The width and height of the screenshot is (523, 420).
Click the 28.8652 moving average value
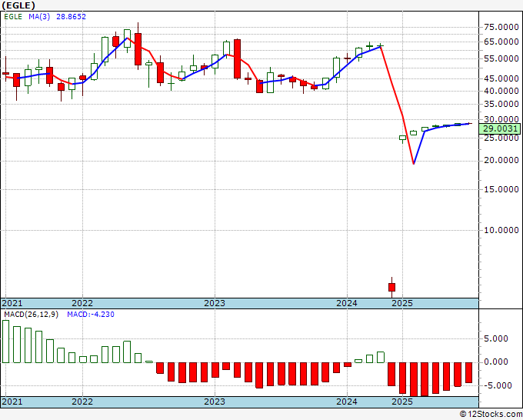click(71, 17)
